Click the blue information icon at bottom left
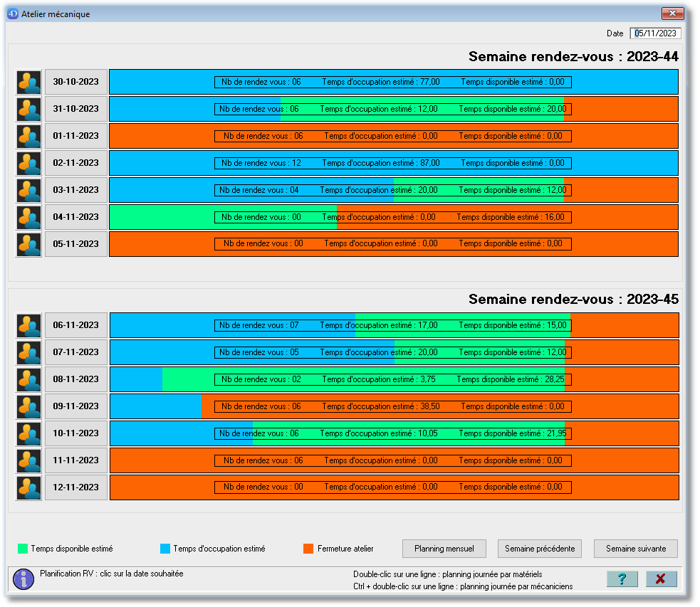Viewport: 700px width, 607px height. click(x=23, y=579)
